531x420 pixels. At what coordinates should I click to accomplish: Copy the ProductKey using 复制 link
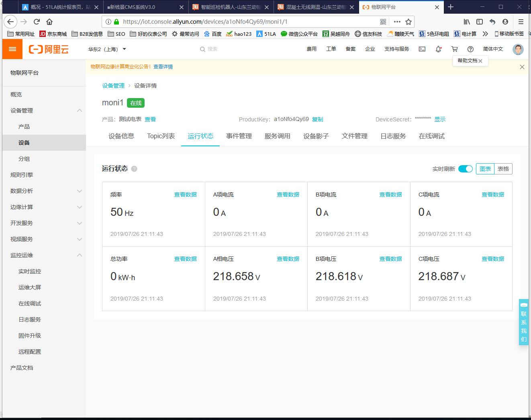(x=318, y=119)
